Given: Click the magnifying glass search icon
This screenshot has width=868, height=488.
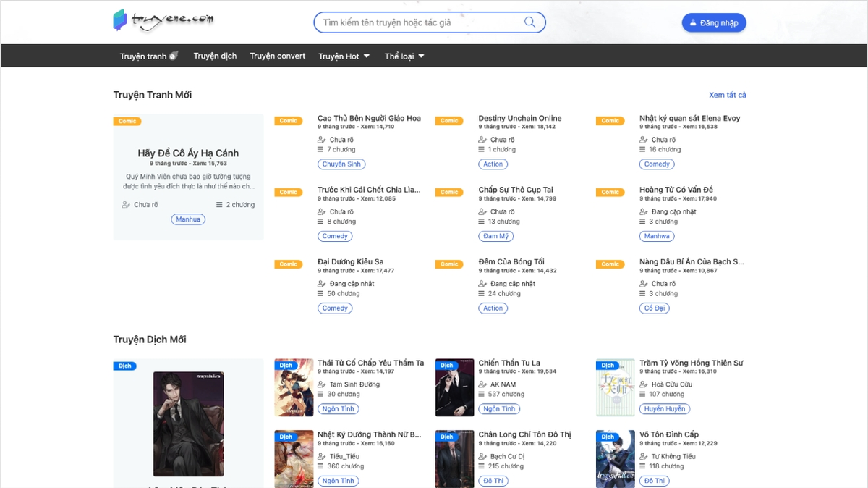Looking at the screenshot, I should (x=529, y=22).
